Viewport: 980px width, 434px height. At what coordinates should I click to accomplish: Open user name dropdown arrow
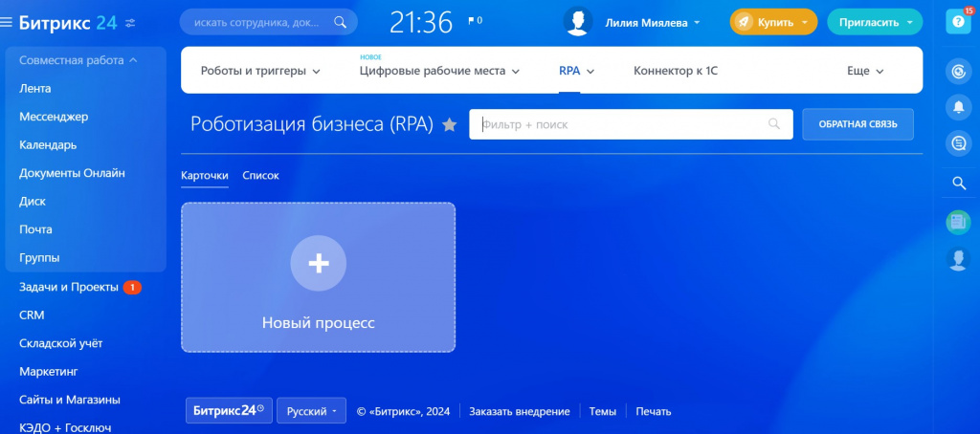point(697,23)
